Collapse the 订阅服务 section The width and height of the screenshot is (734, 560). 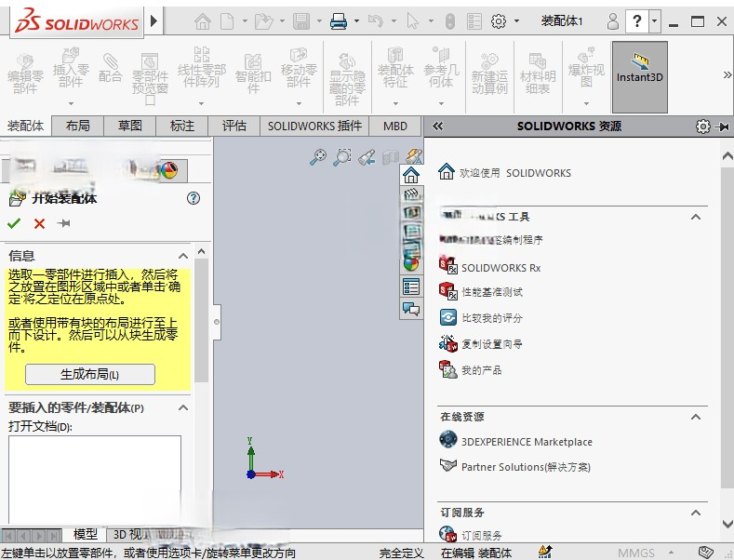(x=696, y=513)
